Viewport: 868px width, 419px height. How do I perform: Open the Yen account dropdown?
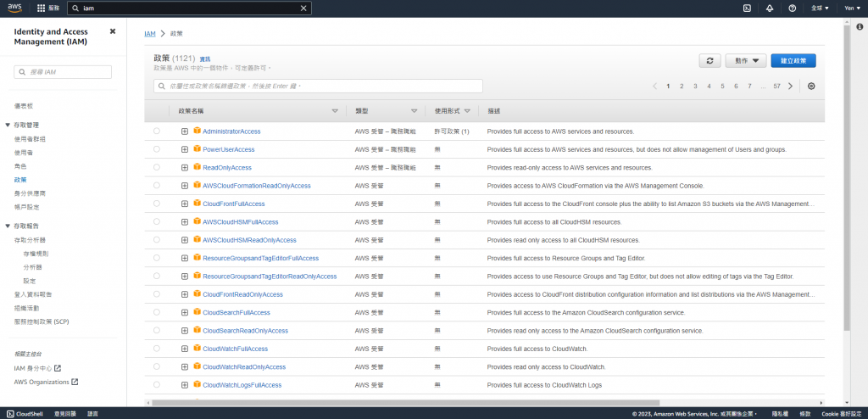coord(851,8)
